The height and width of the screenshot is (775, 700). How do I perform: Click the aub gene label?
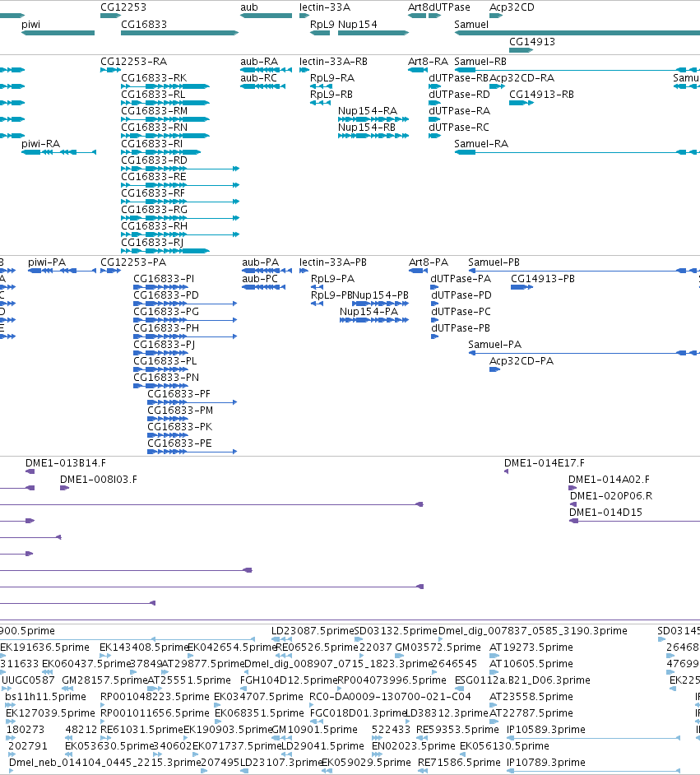[249, 7]
